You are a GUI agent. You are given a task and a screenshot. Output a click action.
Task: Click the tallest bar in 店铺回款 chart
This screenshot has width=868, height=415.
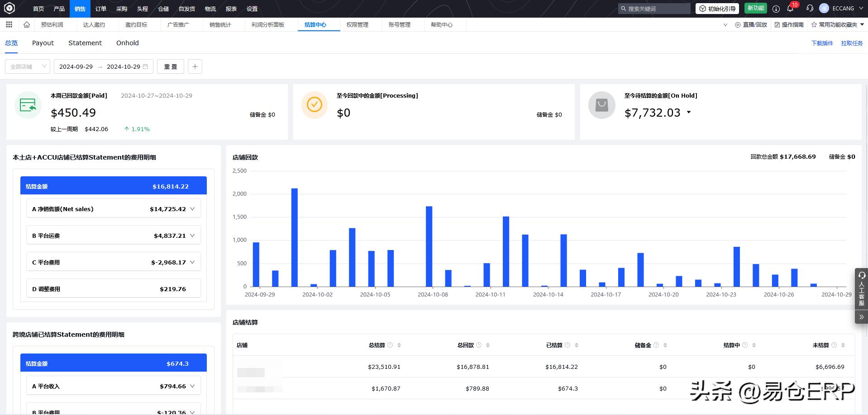point(295,237)
